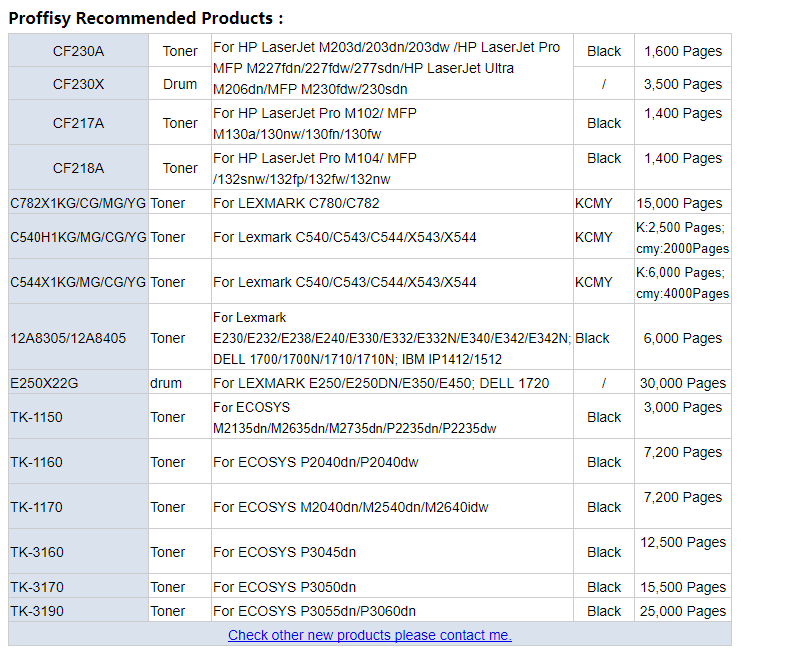
Task: Click the CF217A product code
Action: pyautogui.click(x=78, y=123)
